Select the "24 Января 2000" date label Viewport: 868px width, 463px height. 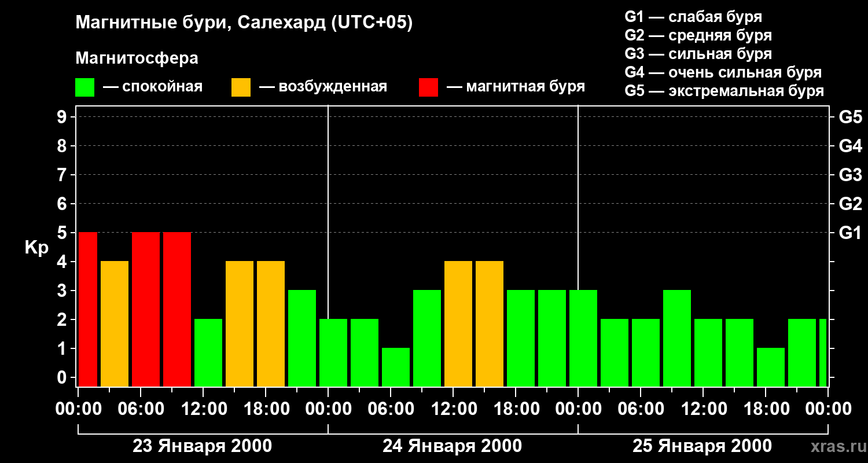point(453,446)
